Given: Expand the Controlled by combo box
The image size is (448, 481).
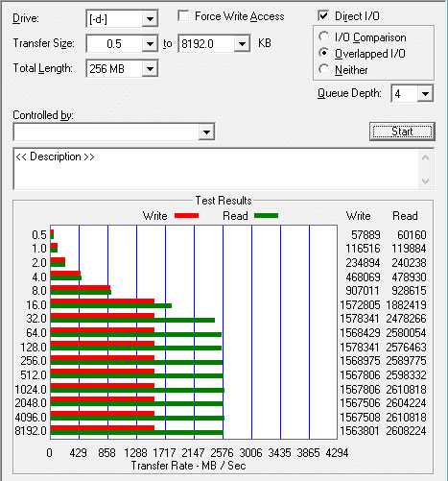Looking at the screenshot, I should (206, 132).
